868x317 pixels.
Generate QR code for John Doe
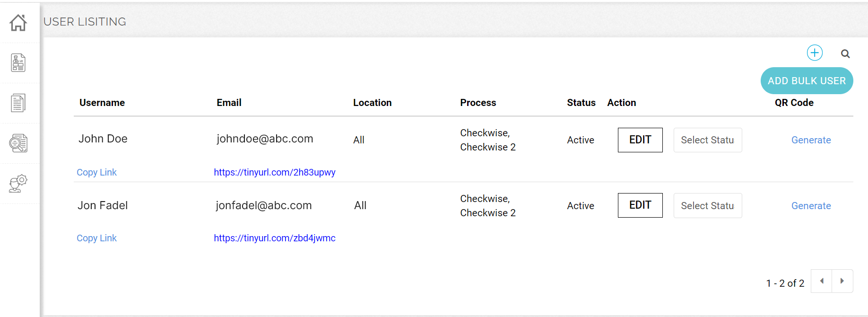tap(811, 140)
